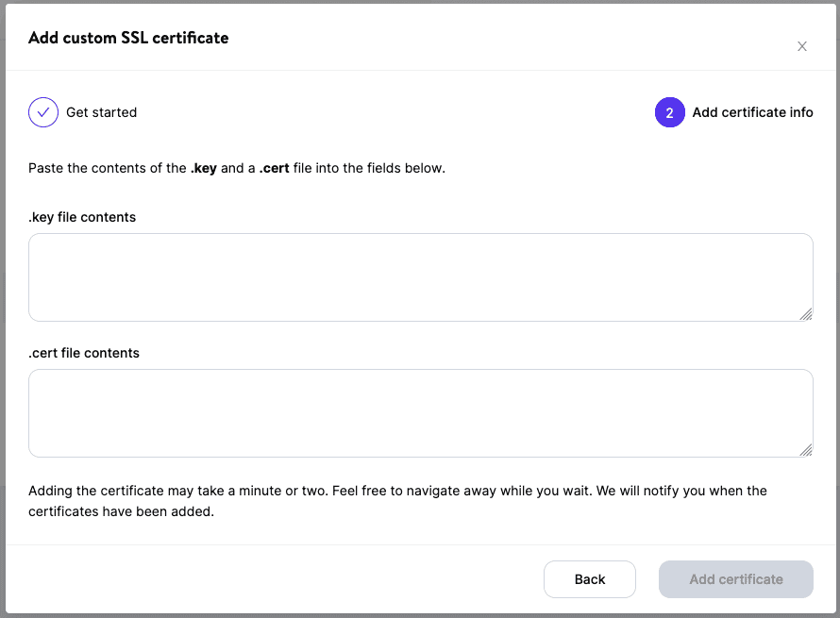Click the Add certificate button
The height and width of the screenshot is (618, 840).
click(x=735, y=578)
